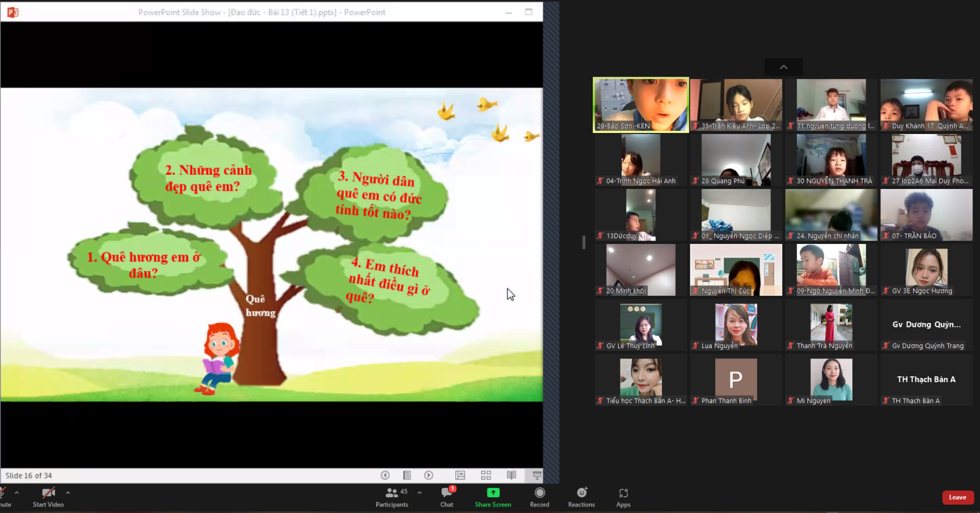Select the 29-Bảo Sơn -KEN video tile

tap(641, 105)
